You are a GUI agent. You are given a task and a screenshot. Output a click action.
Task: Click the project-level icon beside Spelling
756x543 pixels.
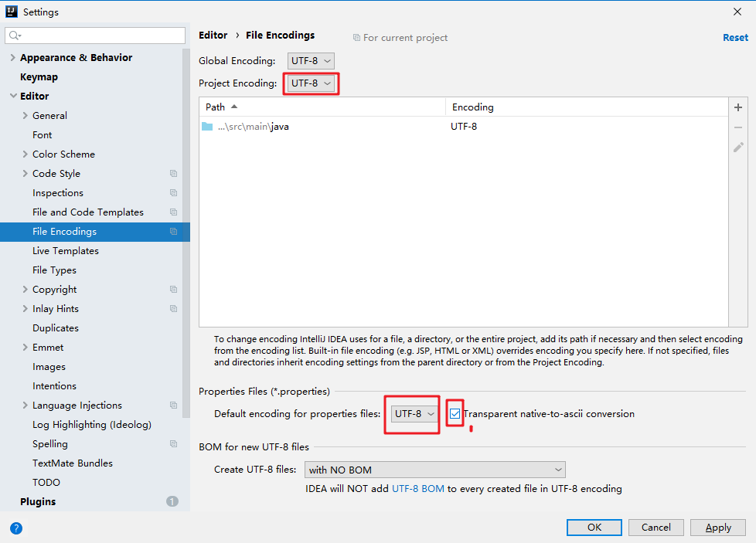[174, 444]
